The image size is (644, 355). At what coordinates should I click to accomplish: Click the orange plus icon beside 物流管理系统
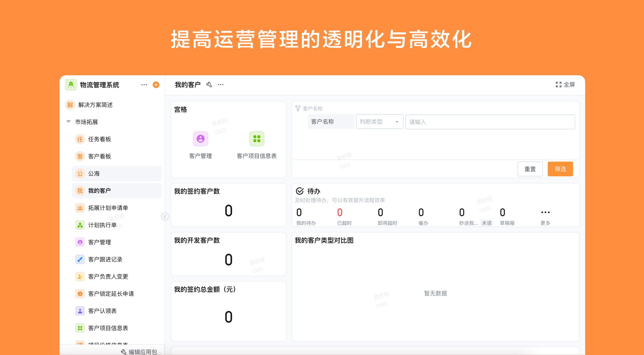click(x=156, y=85)
